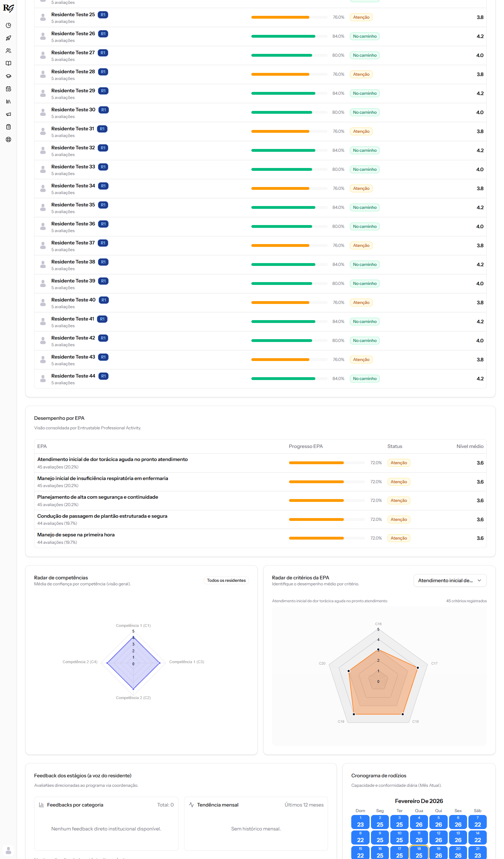Click the 'Nível médio' column header
504x859 pixels.
[470, 446]
